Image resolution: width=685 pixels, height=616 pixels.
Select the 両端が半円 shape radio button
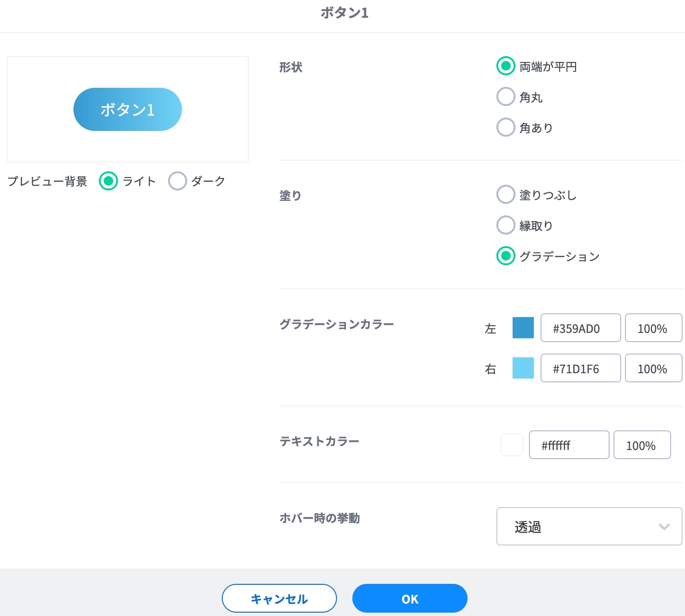[505, 66]
